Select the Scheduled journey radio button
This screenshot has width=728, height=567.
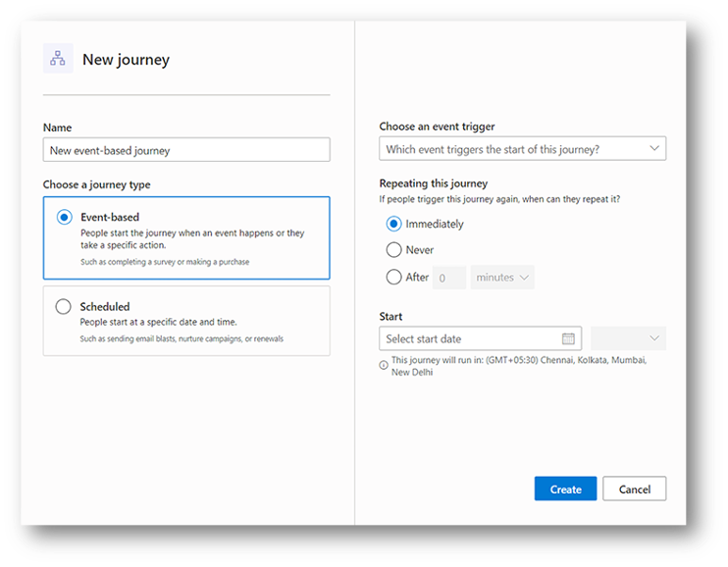click(64, 307)
